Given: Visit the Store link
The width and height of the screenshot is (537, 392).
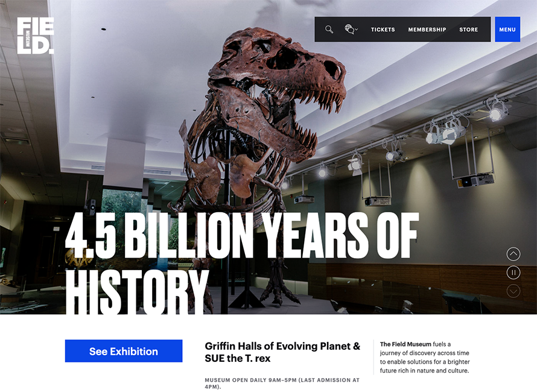Looking at the screenshot, I should [468, 30].
